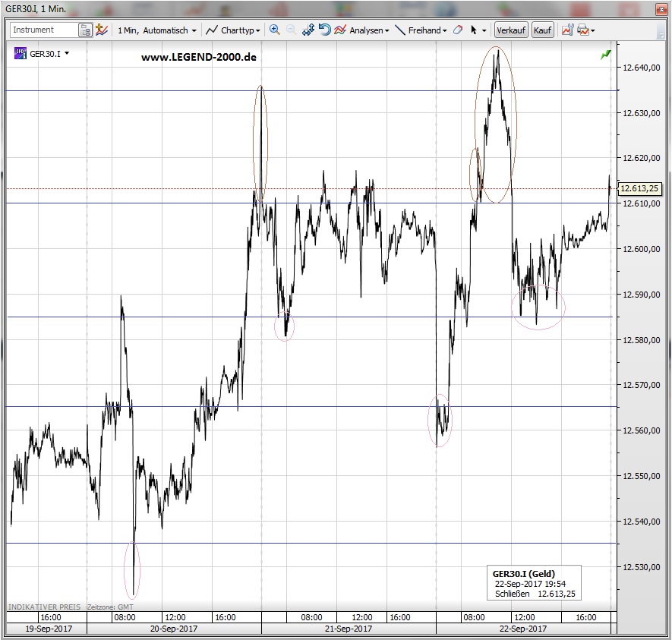Image resolution: width=672 pixels, height=640 pixels.
Task: Zoom in with the magnifier plus icon
Action: tap(275, 30)
